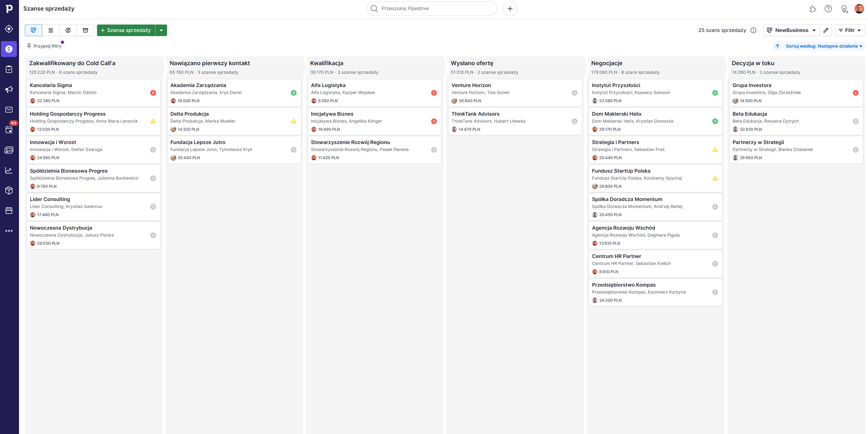
Task: Open Leads radar icon in sidebar
Action: coord(9,29)
